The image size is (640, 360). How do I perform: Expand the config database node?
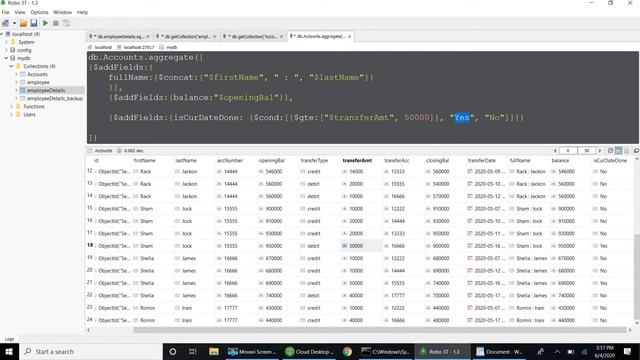click(x=7, y=50)
